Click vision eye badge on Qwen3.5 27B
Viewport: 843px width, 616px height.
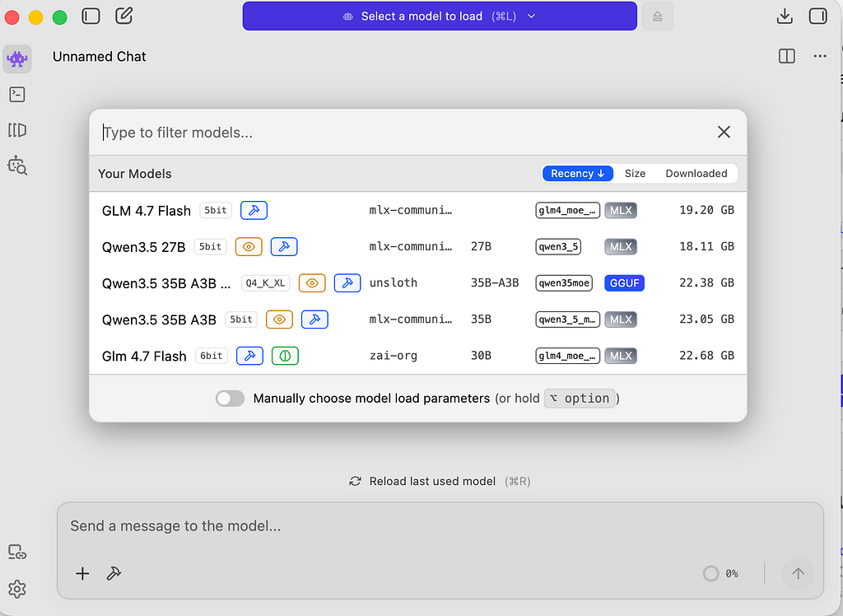pos(249,246)
